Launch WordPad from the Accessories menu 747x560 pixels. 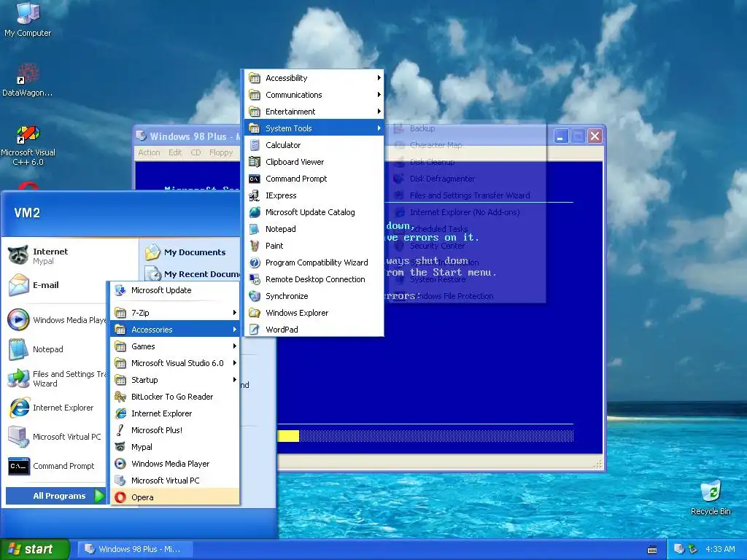click(314, 330)
